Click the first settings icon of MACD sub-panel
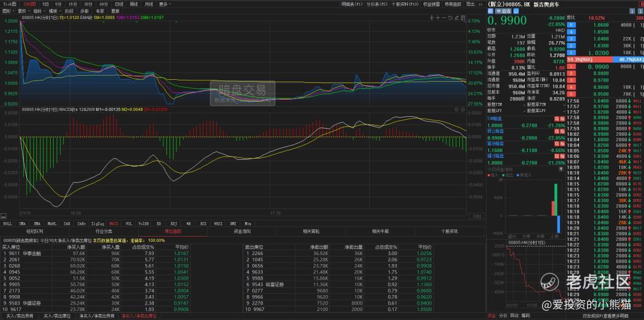This screenshot has width=644, height=320. (x=456, y=110)
